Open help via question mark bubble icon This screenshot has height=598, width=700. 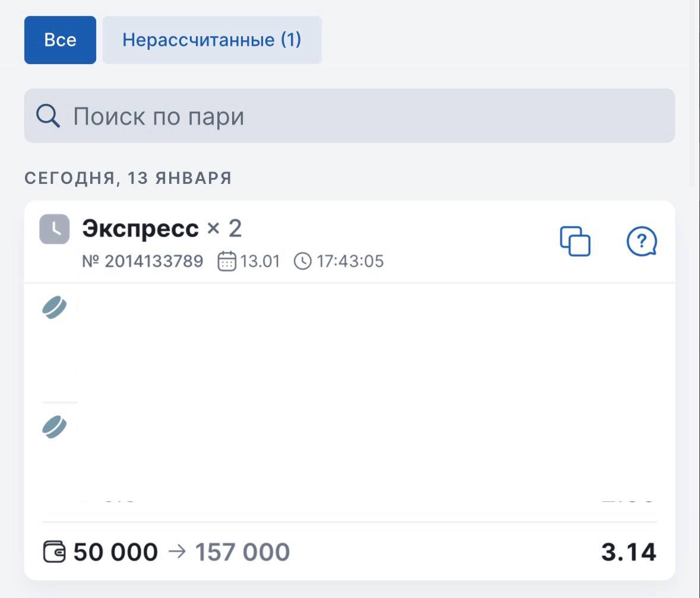(642, 241)
